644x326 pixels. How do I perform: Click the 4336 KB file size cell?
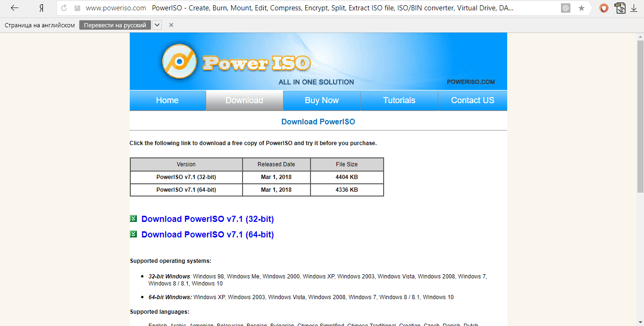pos(347,190)
